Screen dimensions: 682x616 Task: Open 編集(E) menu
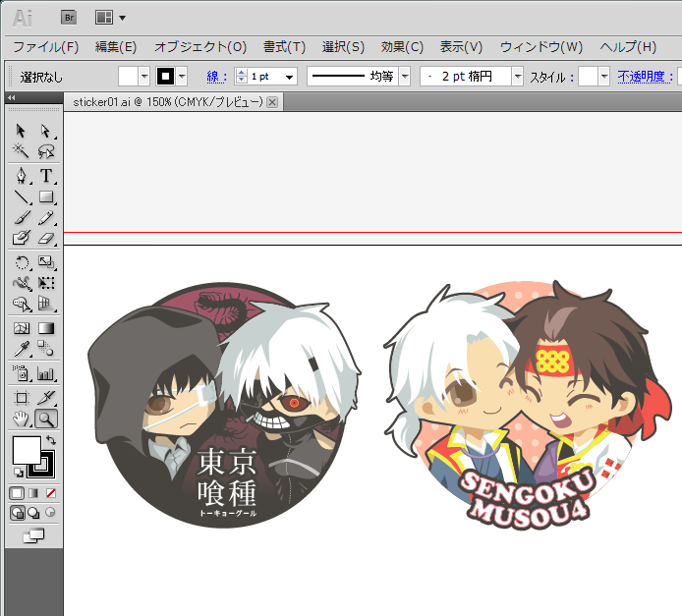tap(116, 46)
